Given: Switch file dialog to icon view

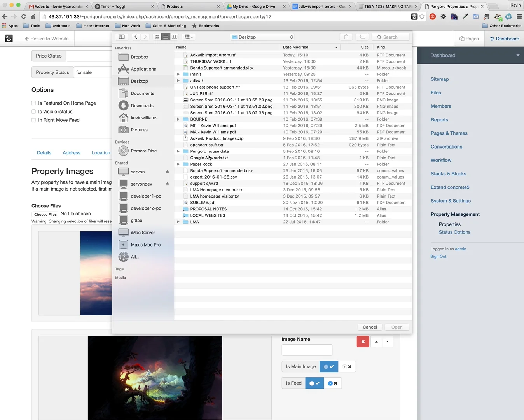Looking at the screenshot, I should pyautogui.click(x=157, y=37).
